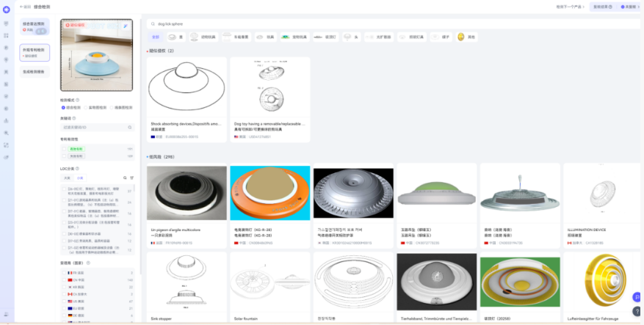Screen dimensions: 644x325
Task: Open the Dog toy having a removable patent card
Action: click(x=269, y=99)
